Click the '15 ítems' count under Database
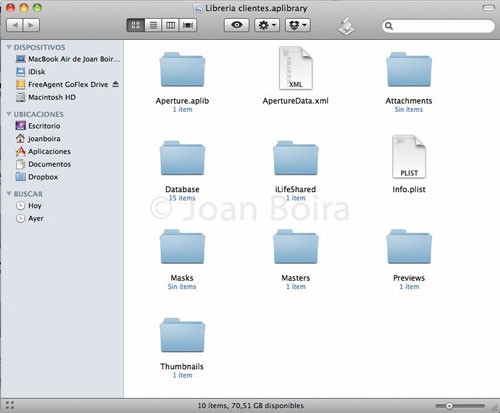 [182, 198]
